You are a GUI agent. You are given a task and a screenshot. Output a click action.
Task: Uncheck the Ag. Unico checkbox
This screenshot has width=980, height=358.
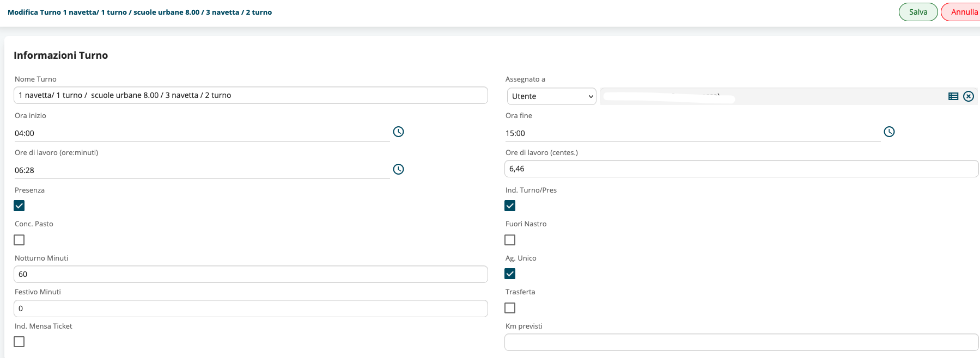[x=510, y=274]
